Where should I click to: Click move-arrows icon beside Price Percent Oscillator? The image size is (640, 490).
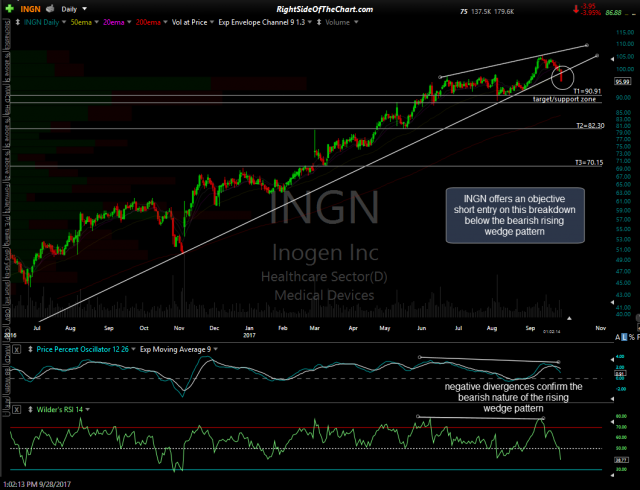[30, 350]
